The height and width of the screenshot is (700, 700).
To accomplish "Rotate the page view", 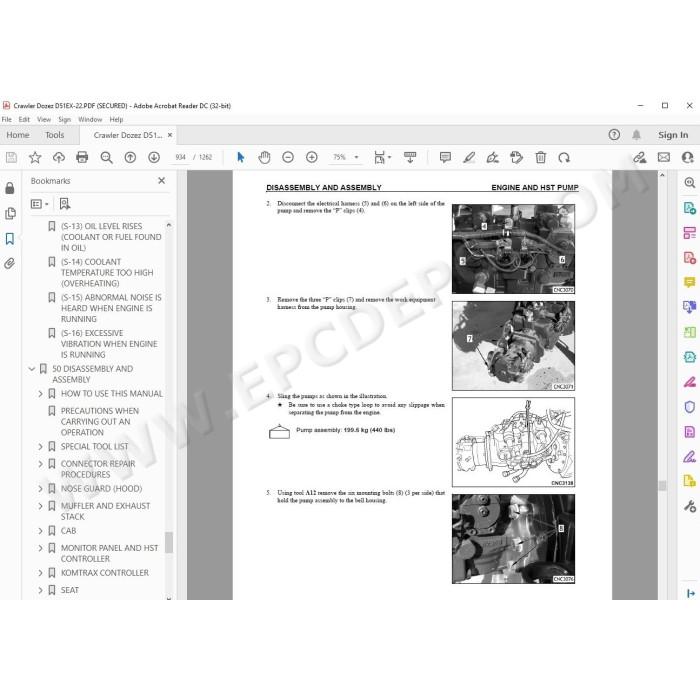I will 564,157.
